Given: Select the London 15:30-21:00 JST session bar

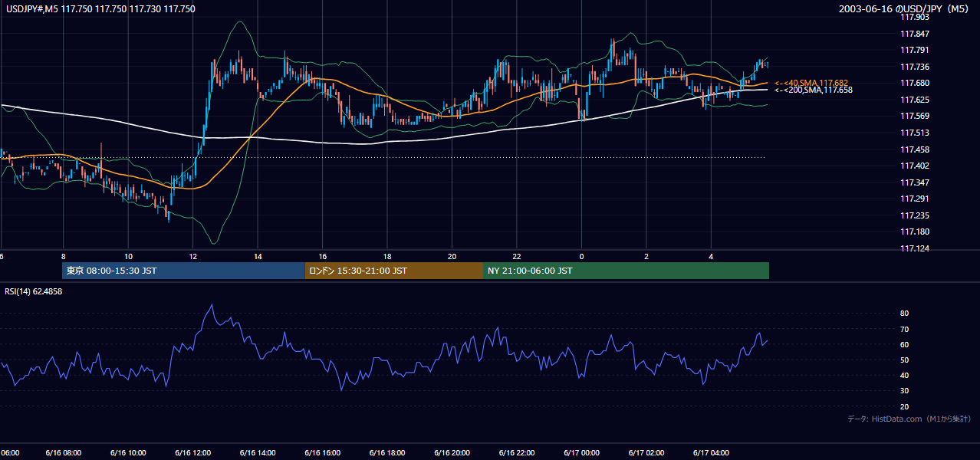Looking at the screenshot, I should coord(394,271).
